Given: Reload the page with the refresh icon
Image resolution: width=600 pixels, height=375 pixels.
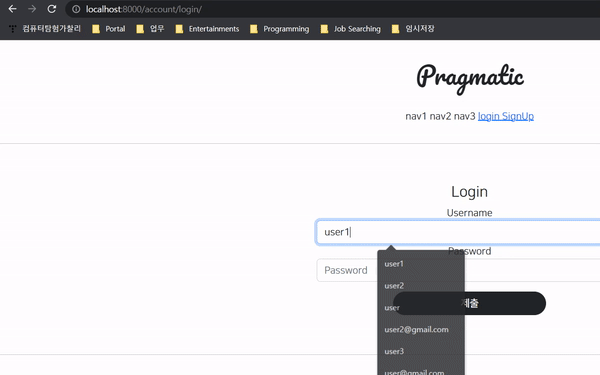Looking at the screenshot, I should [x=52, y=9].
